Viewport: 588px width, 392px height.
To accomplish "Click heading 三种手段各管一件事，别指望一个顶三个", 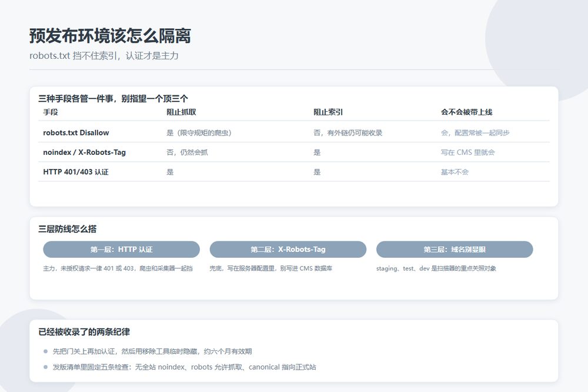I will coord(113,99).
